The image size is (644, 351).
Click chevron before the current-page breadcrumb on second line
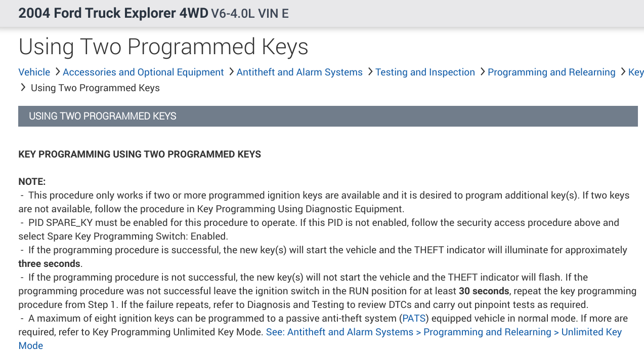click(x=23, y=88)
